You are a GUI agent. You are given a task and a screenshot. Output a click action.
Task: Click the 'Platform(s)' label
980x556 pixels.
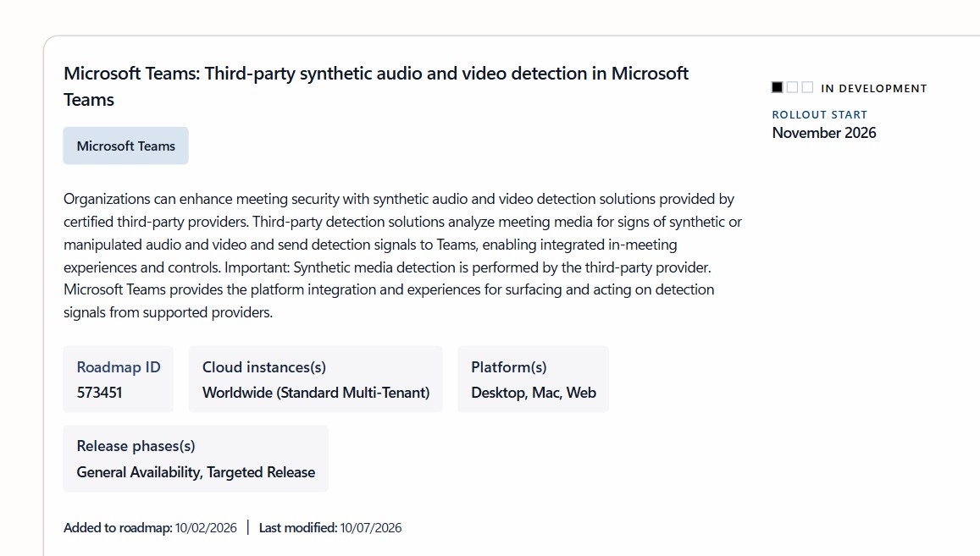[x=509, y=367]
